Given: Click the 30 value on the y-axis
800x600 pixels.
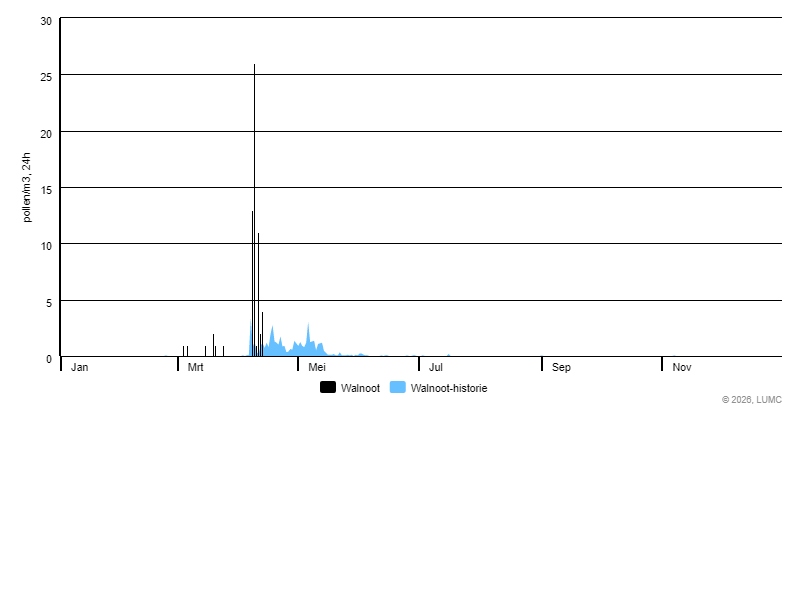Looking at the screenshot, I should tap(46, 21).
